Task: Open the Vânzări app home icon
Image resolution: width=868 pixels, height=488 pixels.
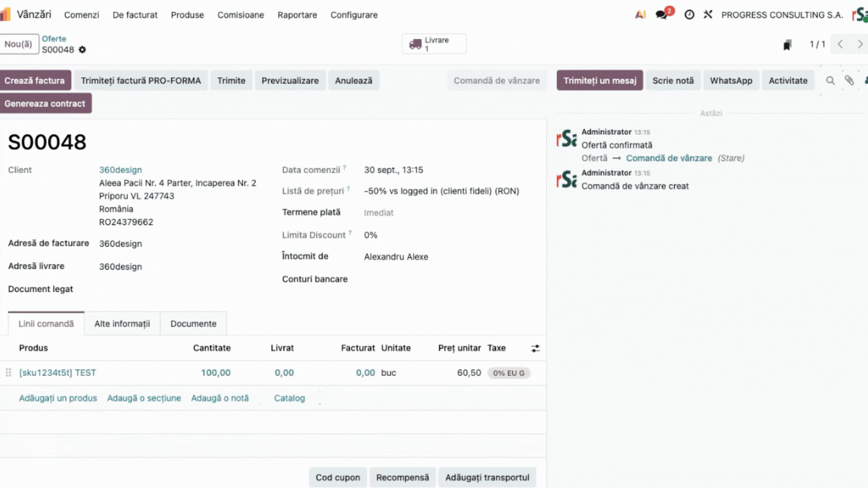Action: coord(5,14)
